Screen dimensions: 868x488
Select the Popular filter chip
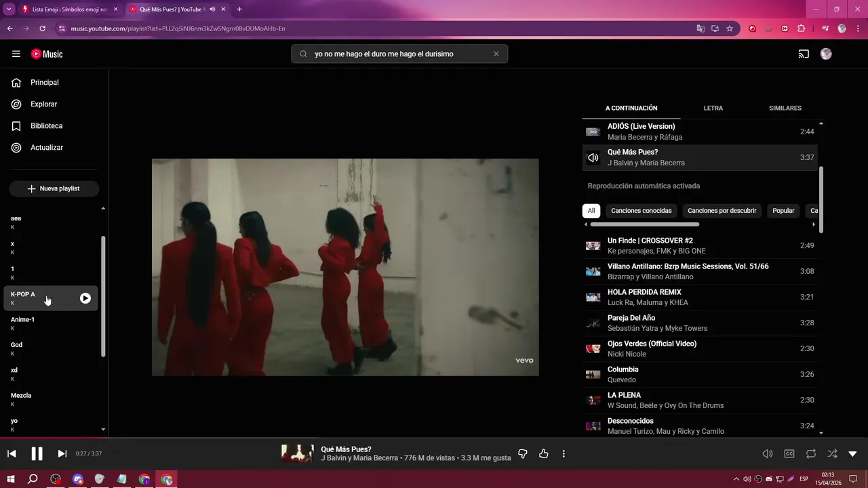(783, 211)
